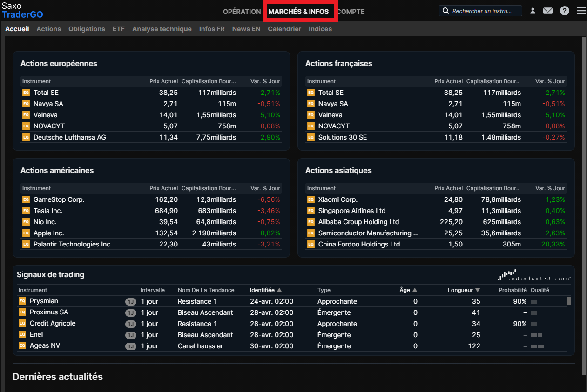The image size is (587, 392).
Task: Click the Canal haussier trend name
Action: pos(200,346)
